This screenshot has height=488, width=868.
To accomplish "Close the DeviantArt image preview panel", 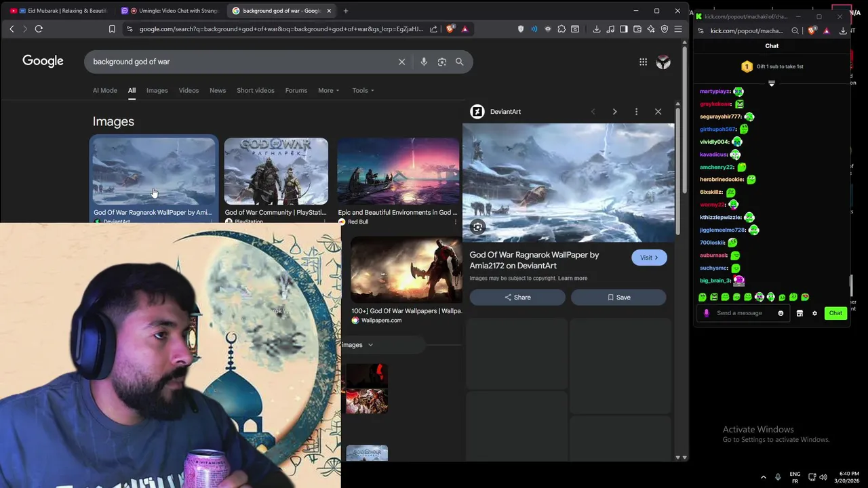I will click(x=658, y=112).
